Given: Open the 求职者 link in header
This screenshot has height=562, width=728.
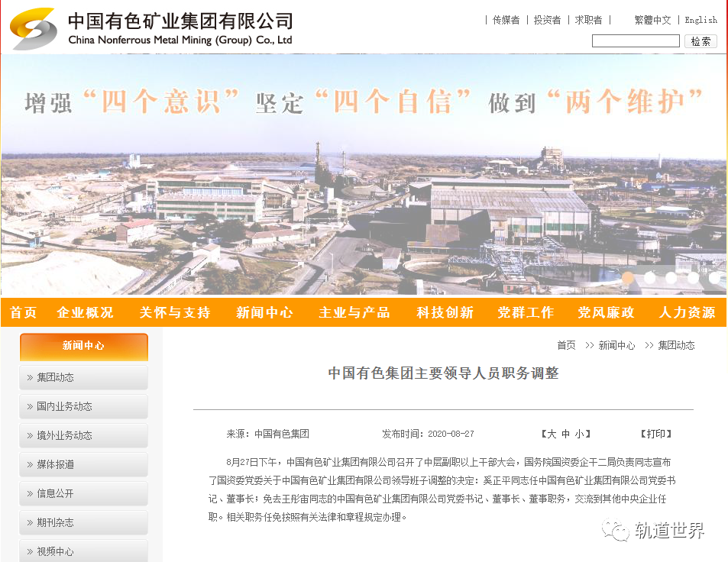Looking at the screenshot, I should (x=588, y=20).
